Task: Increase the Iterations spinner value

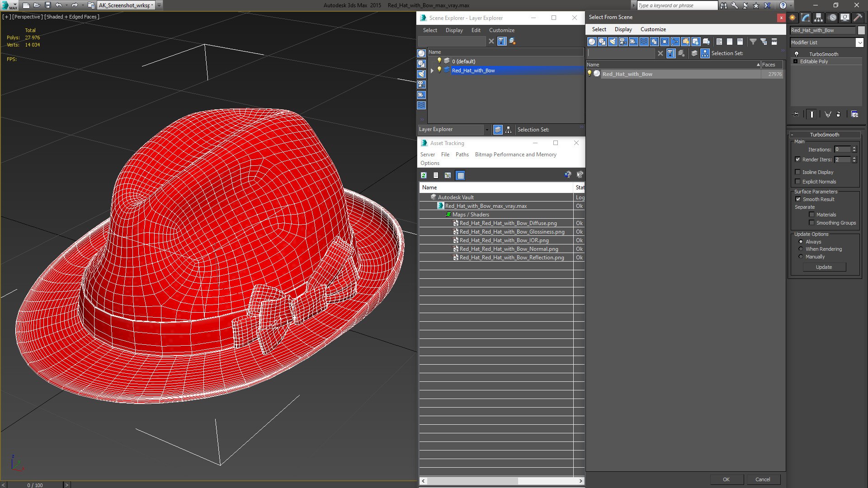Action: [854, 148]
